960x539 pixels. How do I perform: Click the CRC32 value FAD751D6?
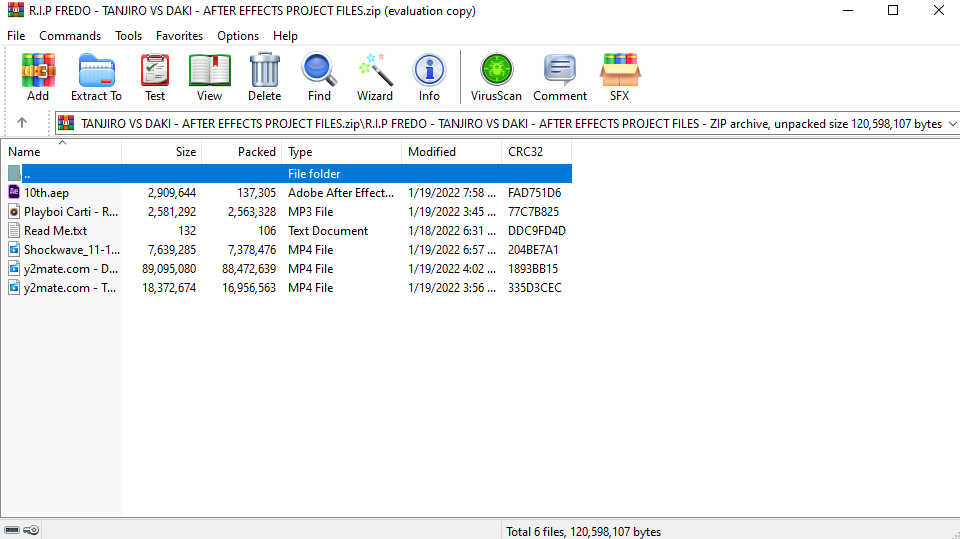tap(534, 192)
